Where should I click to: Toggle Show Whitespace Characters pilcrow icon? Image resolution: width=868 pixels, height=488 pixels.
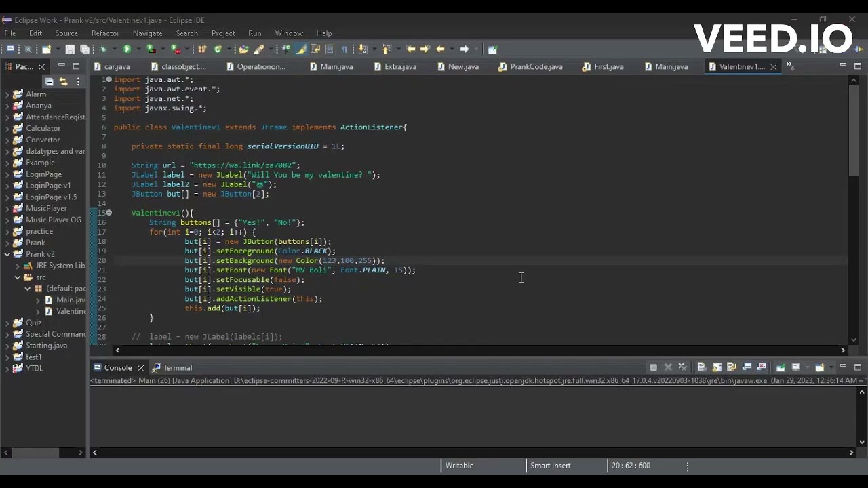(344, 49)
